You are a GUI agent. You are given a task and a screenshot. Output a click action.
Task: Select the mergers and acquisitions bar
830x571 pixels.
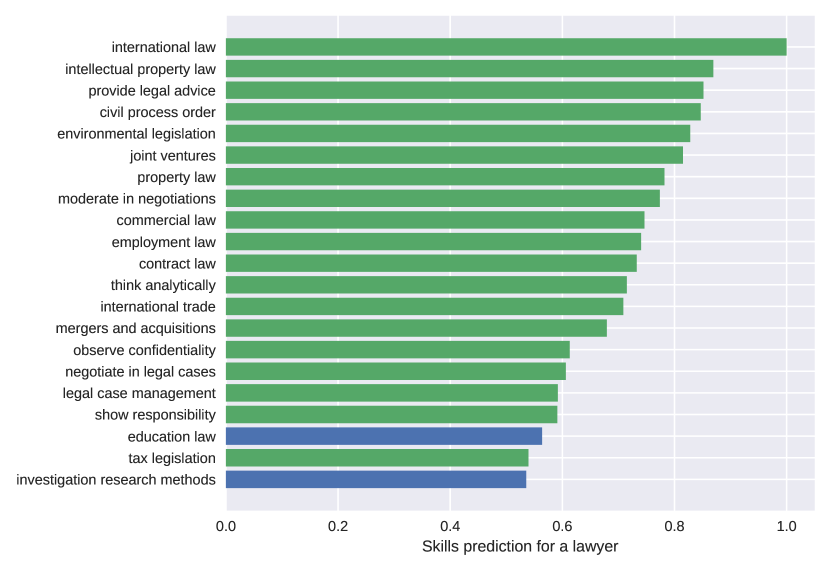[x=416, y=328]
